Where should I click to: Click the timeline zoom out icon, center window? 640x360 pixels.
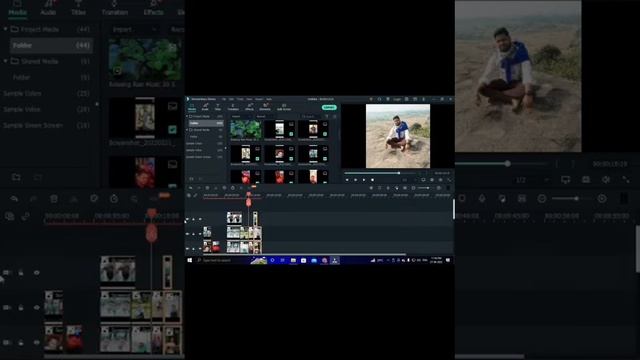(413, 188)
